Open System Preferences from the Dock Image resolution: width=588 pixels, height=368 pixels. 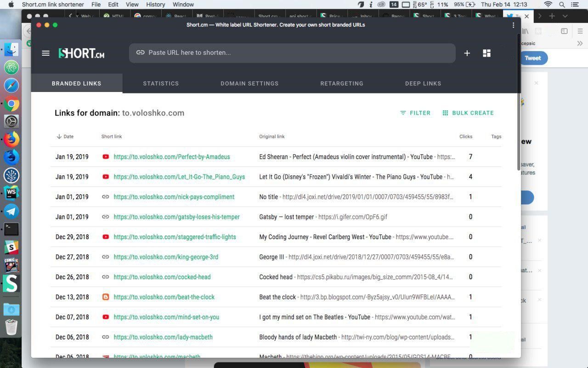11,121
